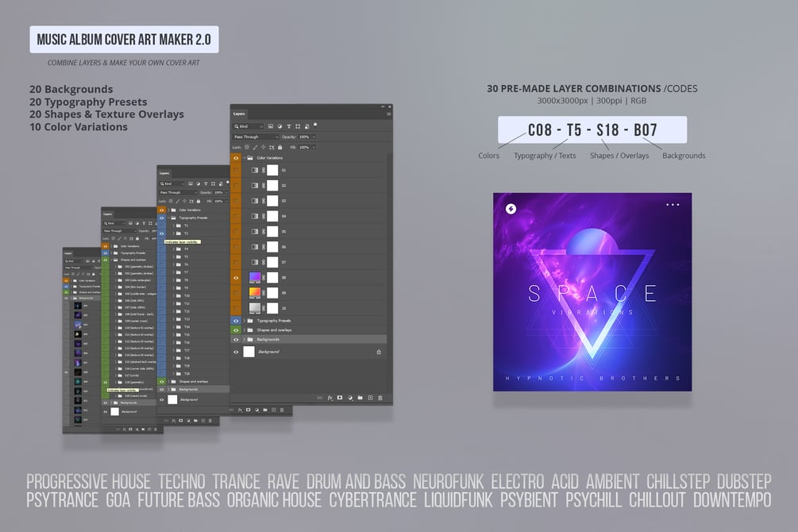Click the C08 - T5 - S18 - B07 code box
The image size is (798, 532).
click(x=592, y=129)
